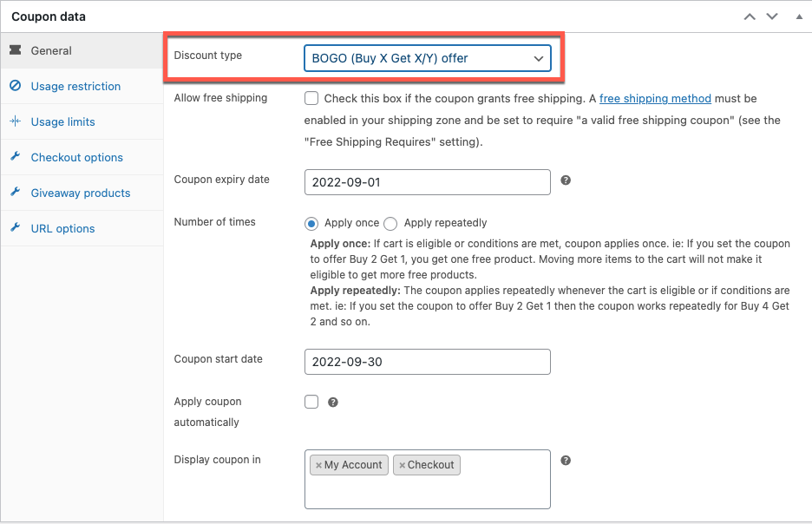Screen dimensions: 812x524
Task: Check the Apply coupon automatically box
Action: coord(311,402)
